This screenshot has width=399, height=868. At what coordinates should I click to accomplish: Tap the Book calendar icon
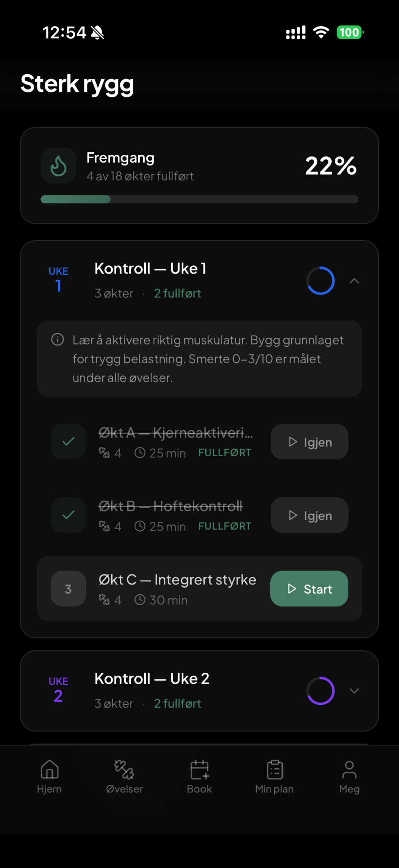199,769
